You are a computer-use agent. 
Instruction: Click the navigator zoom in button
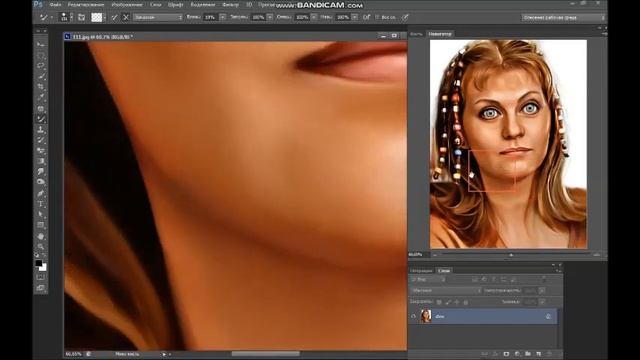pos(596,255)
